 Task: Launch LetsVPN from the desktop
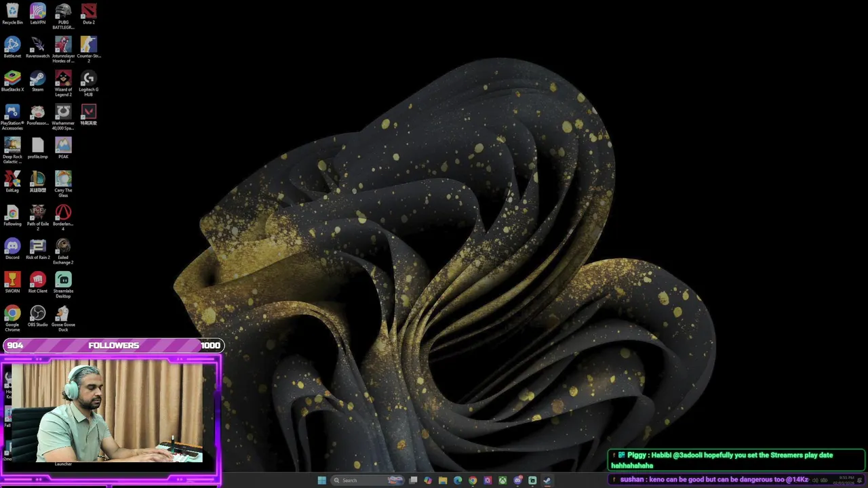[x=38, y=14]
